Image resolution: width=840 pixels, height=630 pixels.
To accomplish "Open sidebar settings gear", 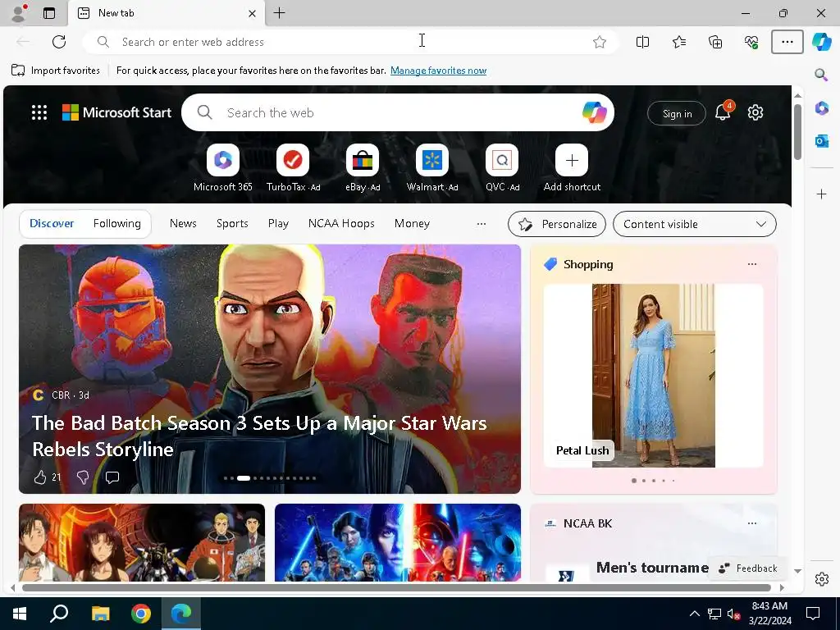I will tap(822, 579).
